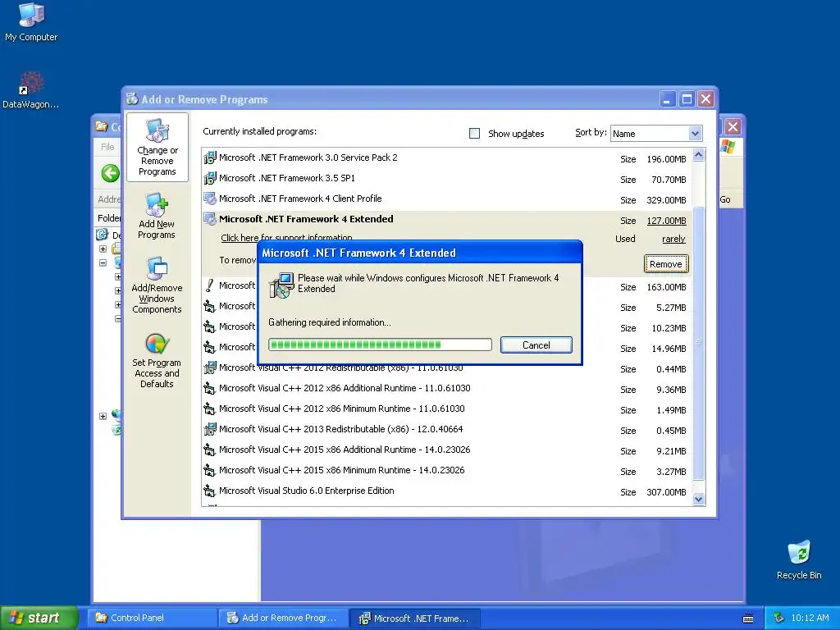Click the program list scrollbar up arrow

coord(699,155)
